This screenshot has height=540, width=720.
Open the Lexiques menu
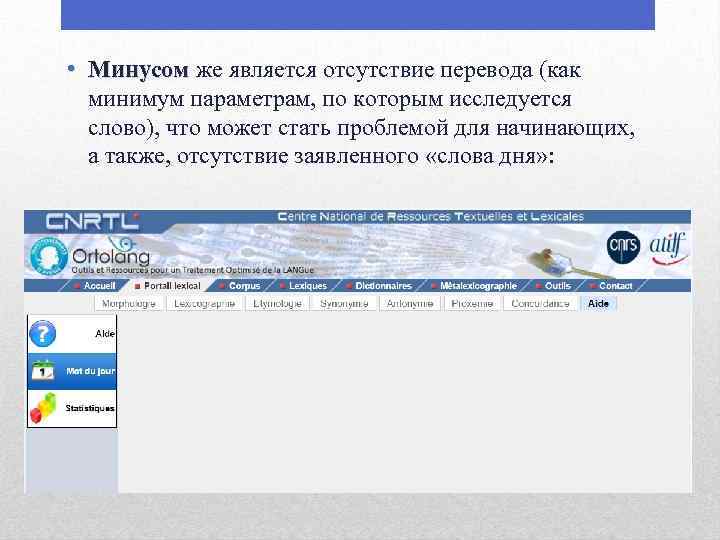click(x=308, y=286)
